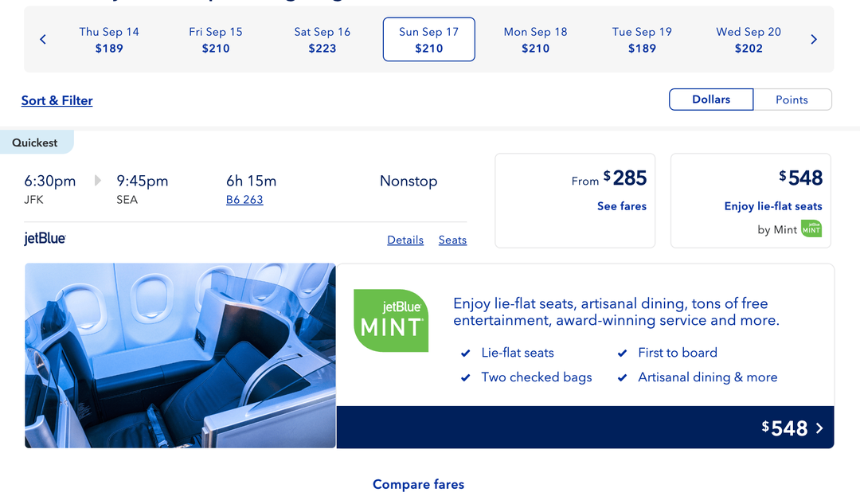Click the chevron on the dark $548 bar

[819, 428]
